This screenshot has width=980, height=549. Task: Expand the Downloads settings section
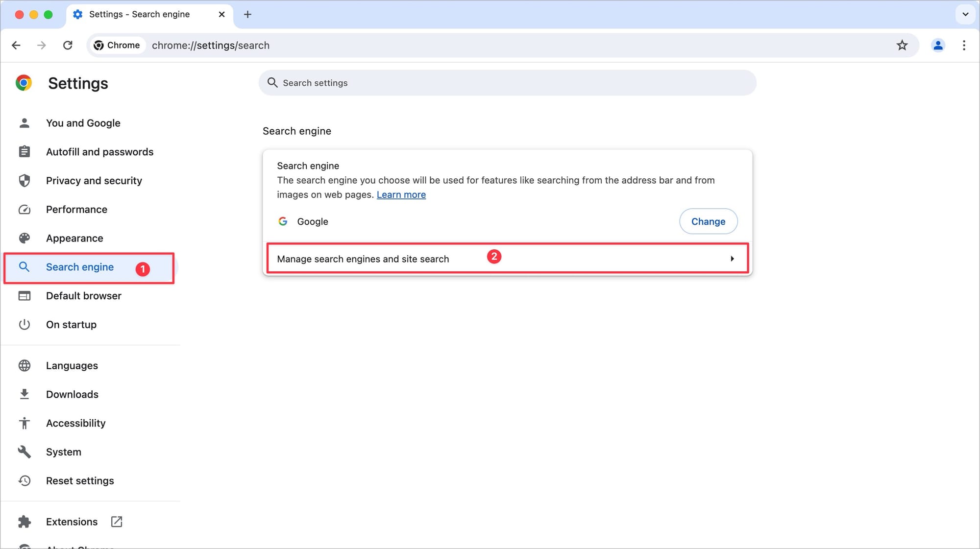tap(72, 394)
